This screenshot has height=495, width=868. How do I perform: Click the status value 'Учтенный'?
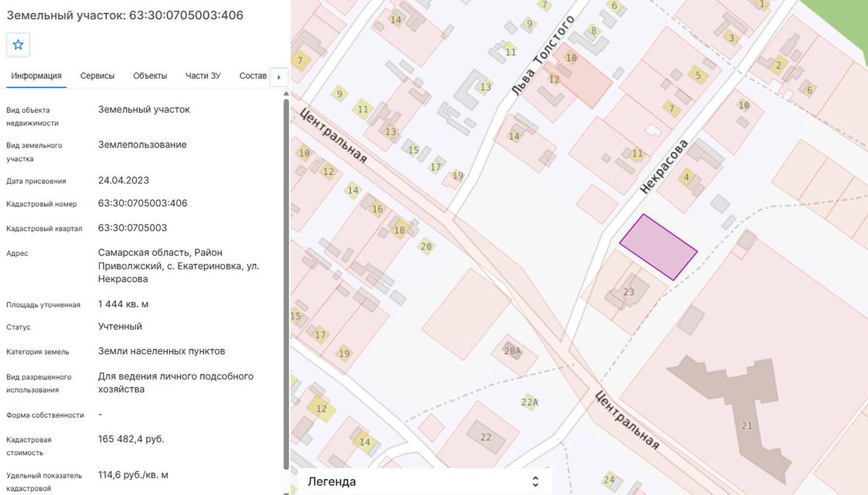pyautogui.click(x=120, y=327)
